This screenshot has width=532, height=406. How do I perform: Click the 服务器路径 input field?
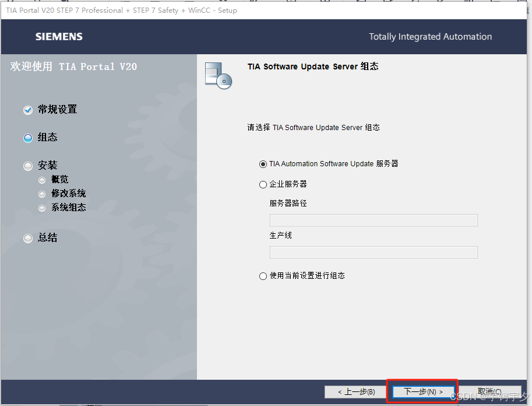tap(374, 220)
